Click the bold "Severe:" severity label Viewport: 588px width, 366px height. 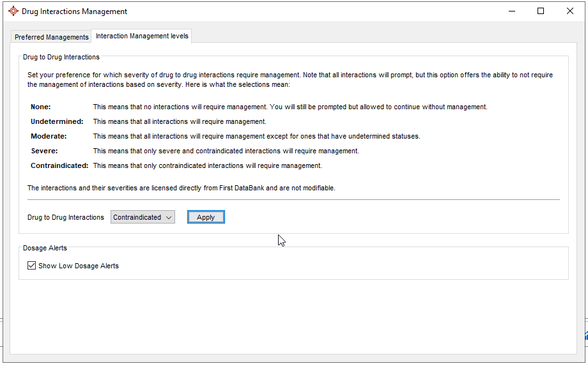pyautogui.click(x=44, y=151)
